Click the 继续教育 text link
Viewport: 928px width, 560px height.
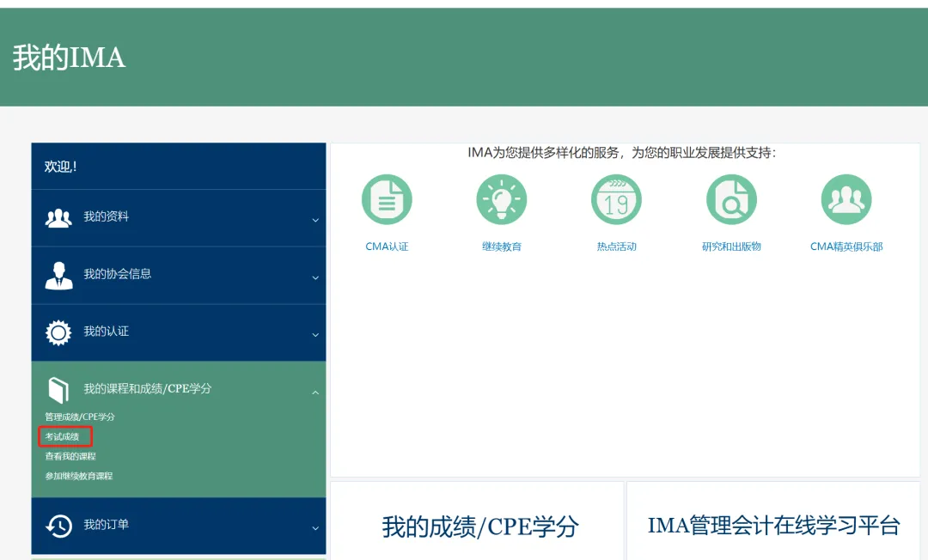502,247
